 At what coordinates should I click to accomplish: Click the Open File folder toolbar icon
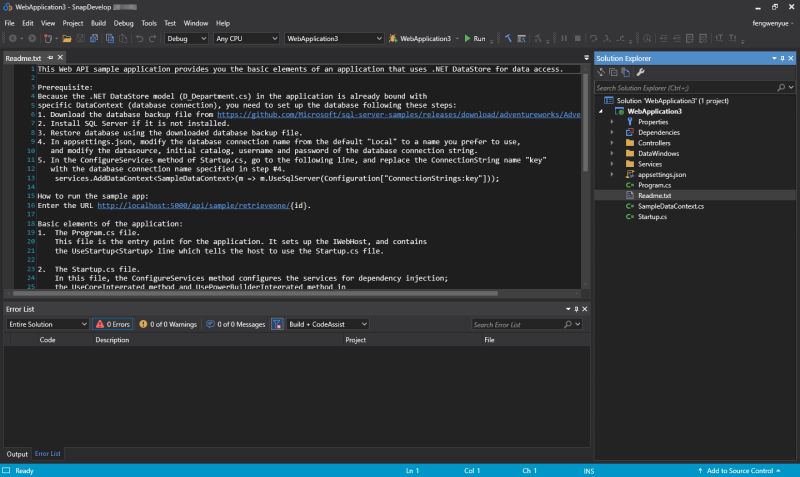[x=67, y=38]
